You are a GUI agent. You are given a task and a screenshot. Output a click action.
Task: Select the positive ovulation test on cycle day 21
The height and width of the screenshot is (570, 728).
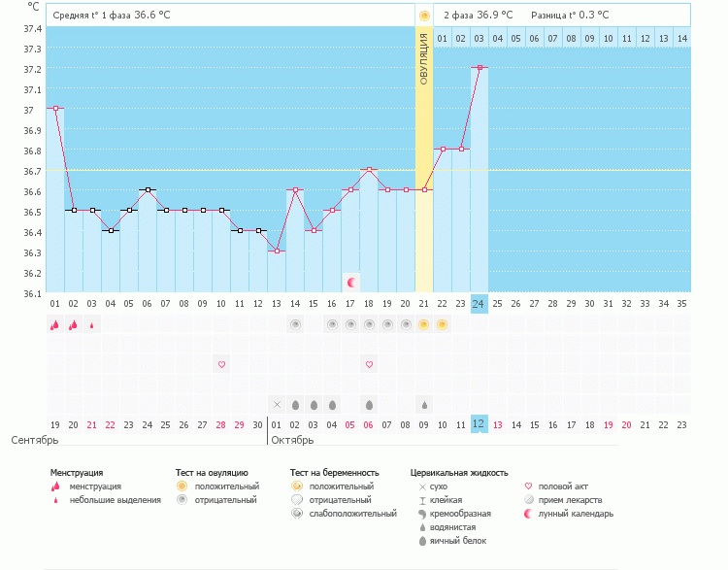tap(424, 325)
